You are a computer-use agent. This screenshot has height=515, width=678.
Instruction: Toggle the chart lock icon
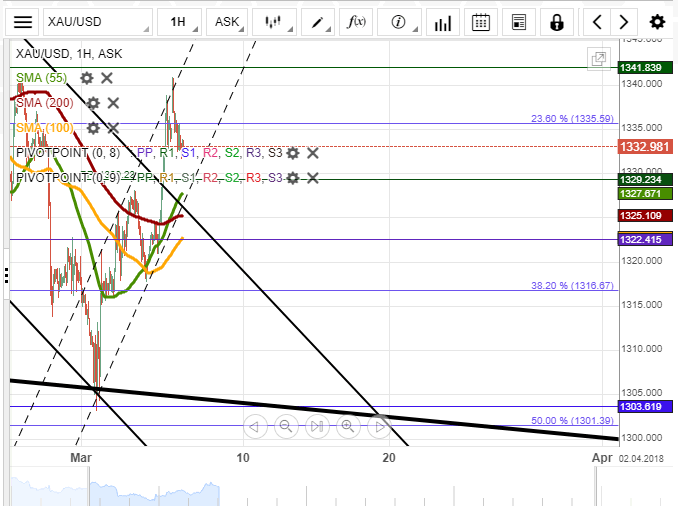(557, 22)
